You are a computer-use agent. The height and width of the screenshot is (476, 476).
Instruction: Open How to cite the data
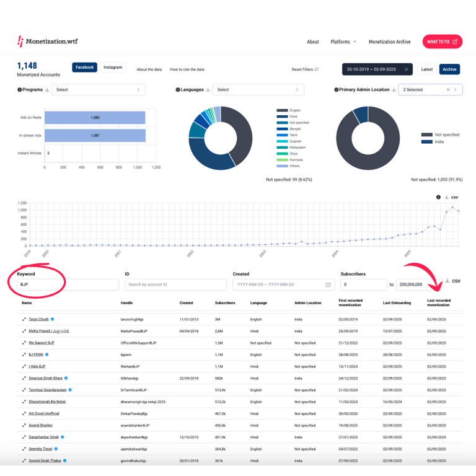(187, 69)
